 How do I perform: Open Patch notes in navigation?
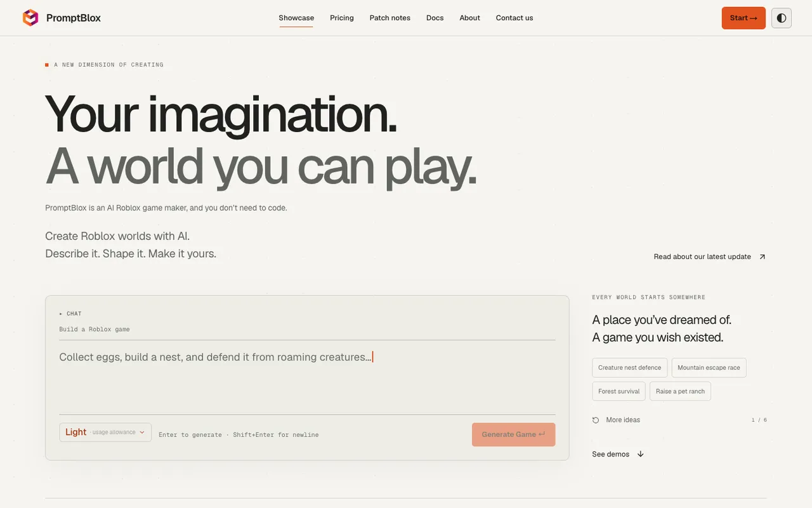(x=390, y=18)
